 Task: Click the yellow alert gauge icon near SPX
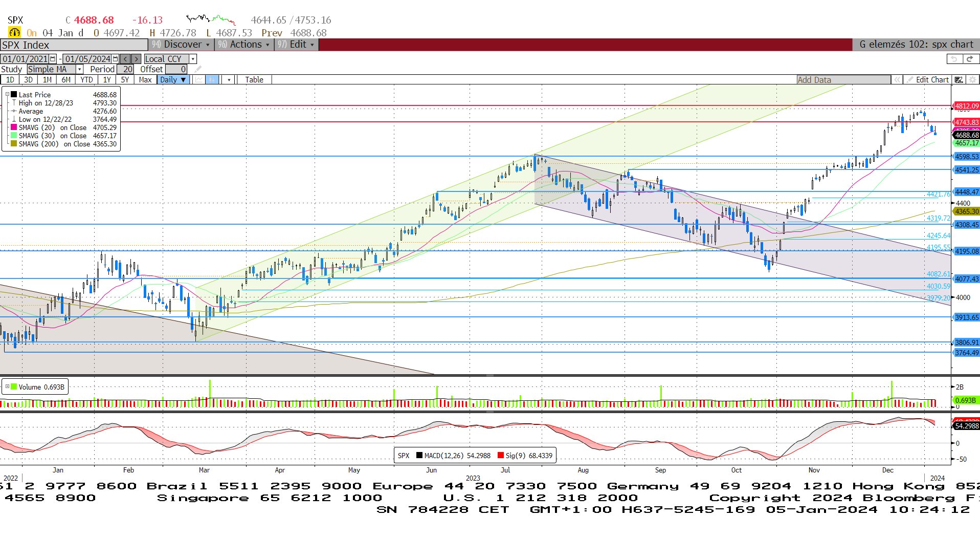(14, 32)
